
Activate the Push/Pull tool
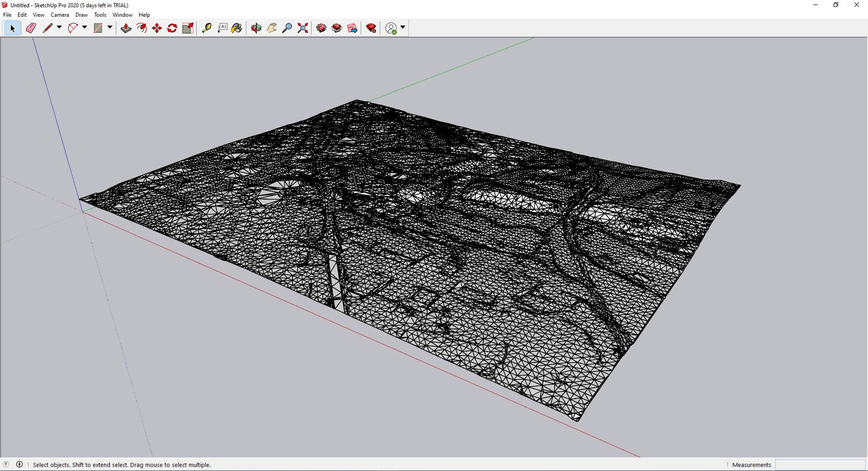(x=126, y=28)
